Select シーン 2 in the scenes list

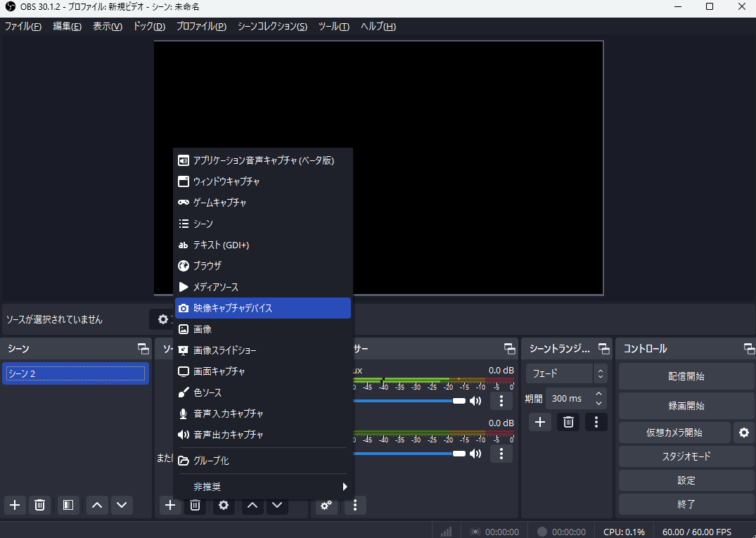click(75, 373)
